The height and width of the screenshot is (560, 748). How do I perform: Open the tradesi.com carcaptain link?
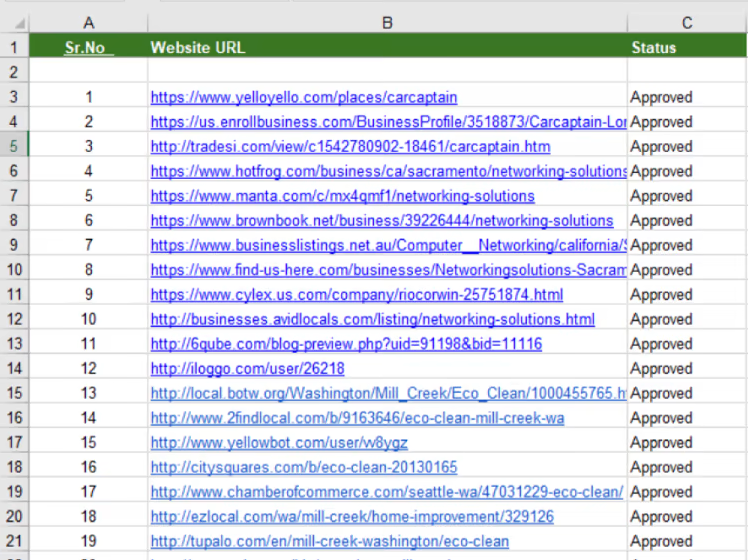coord(350,147)
